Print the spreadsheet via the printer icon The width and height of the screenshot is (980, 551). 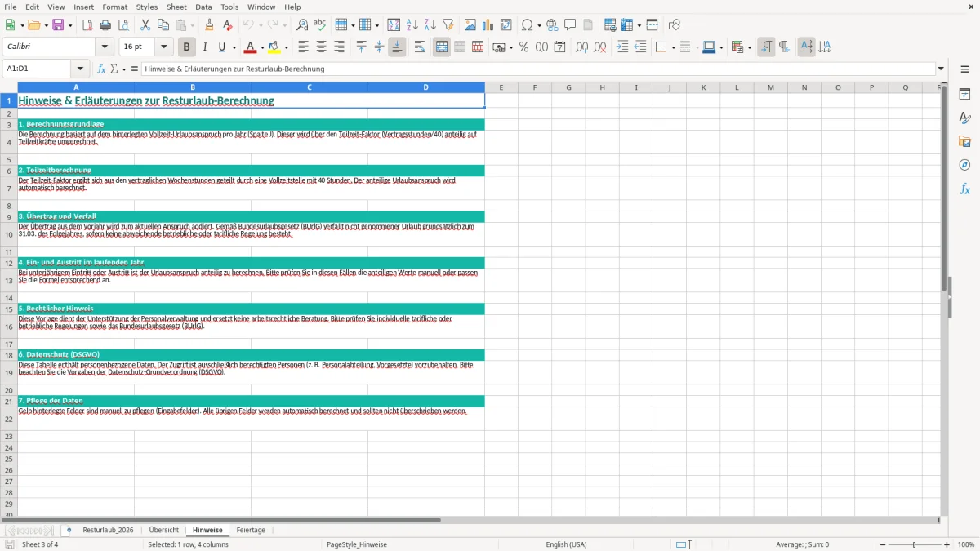(105, 25)
